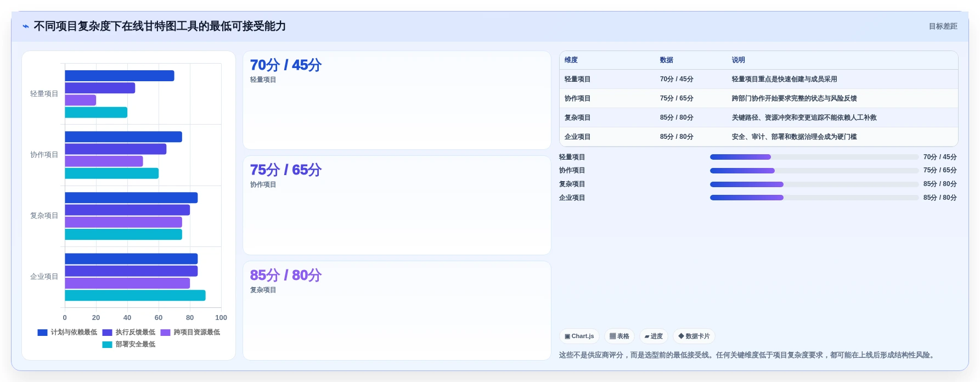Click the 60 tick on the chart x-axis
980x382 pixels.
point(159,318)
